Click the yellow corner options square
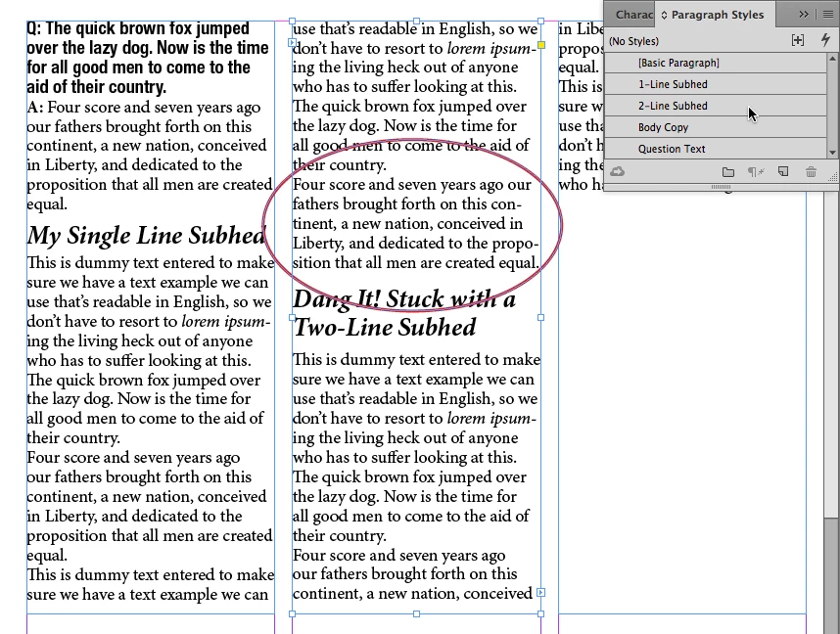Screen dimensions: 840x634 click(541, 45)
